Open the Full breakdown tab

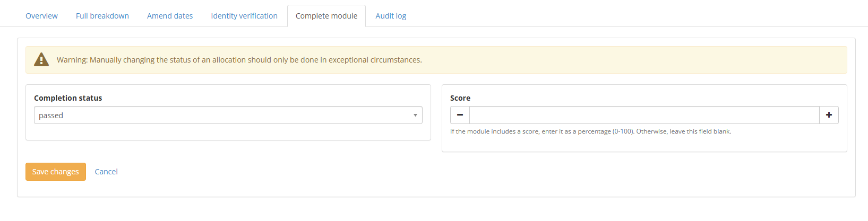(x=102, y=16)
